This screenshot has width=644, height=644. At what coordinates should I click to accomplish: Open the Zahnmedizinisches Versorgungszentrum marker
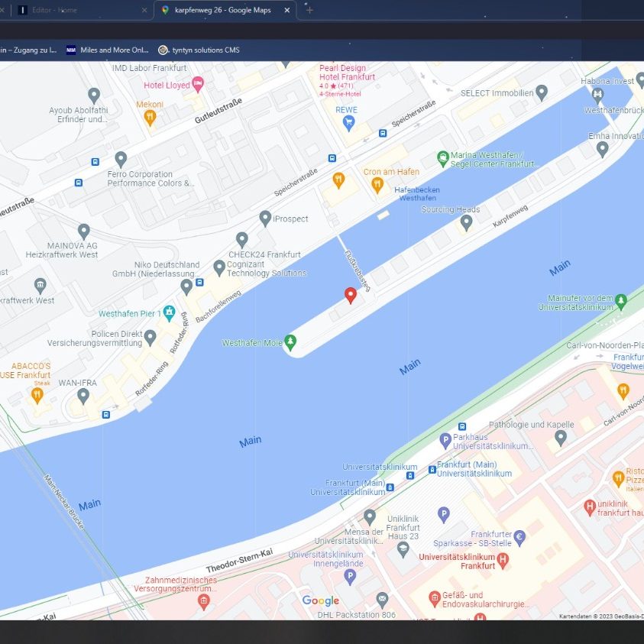(x=204, y=602)
